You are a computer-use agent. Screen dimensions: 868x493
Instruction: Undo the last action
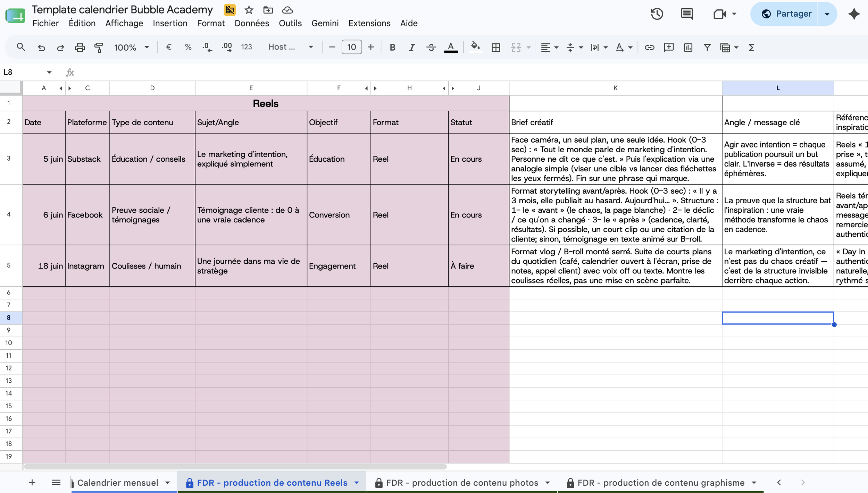point(41,47)
